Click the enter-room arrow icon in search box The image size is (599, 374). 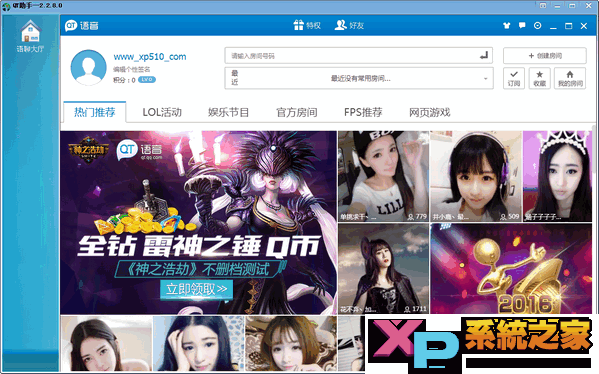pos(484,55)
